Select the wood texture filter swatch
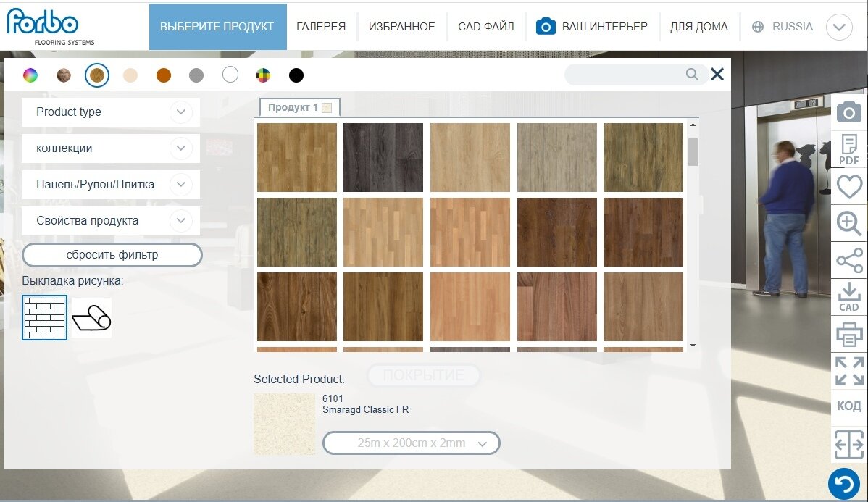 pyautogui.click(x=97, y=75)
